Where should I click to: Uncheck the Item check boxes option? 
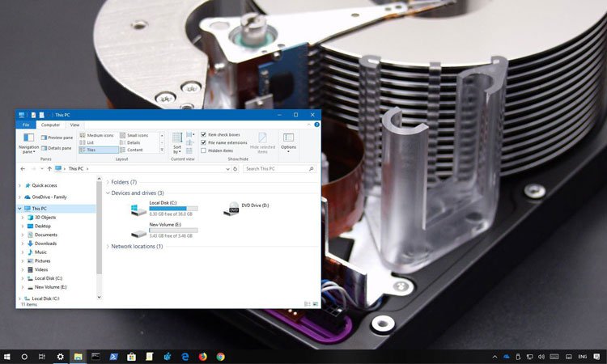(204, 134)
